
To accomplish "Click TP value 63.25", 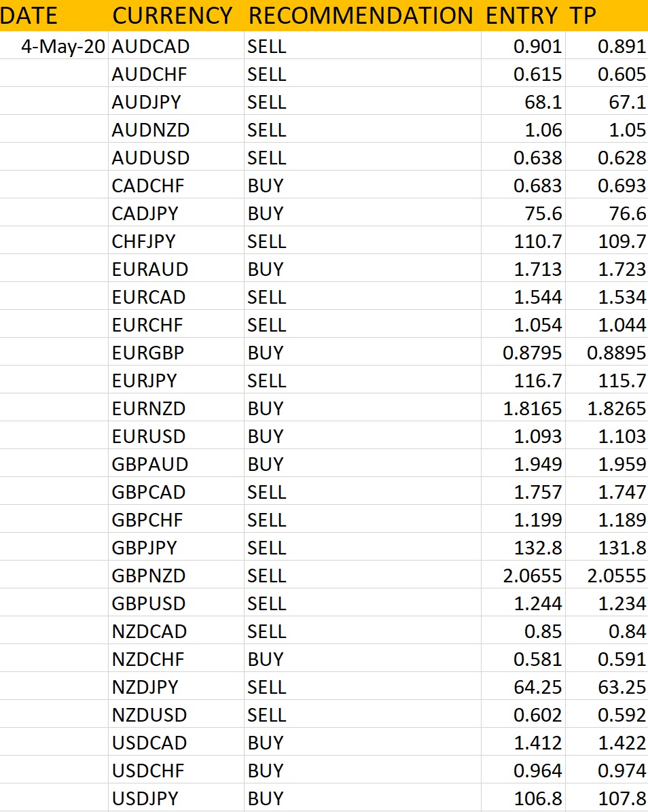I will [x=622, y=687].
